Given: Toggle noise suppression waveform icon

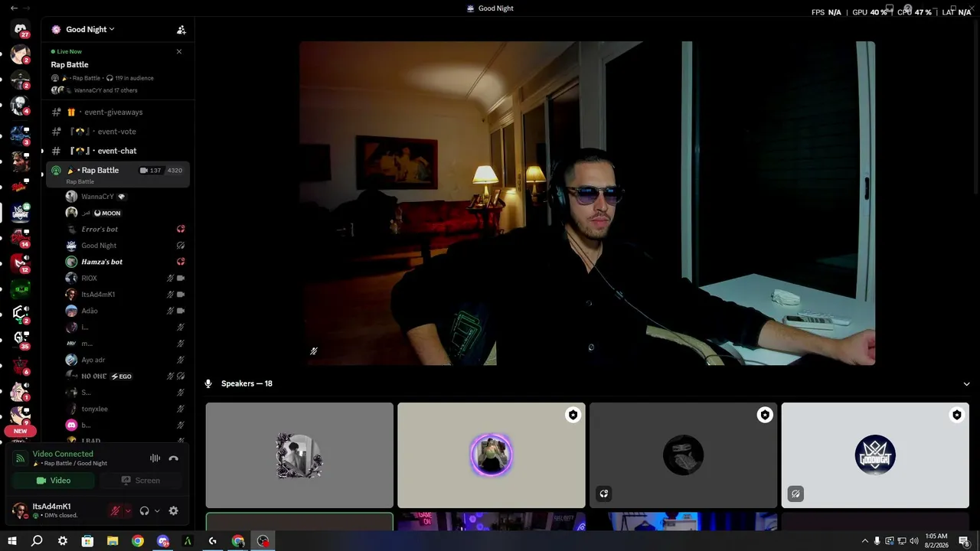Looking at the screenshot, I should pos(155,458).
